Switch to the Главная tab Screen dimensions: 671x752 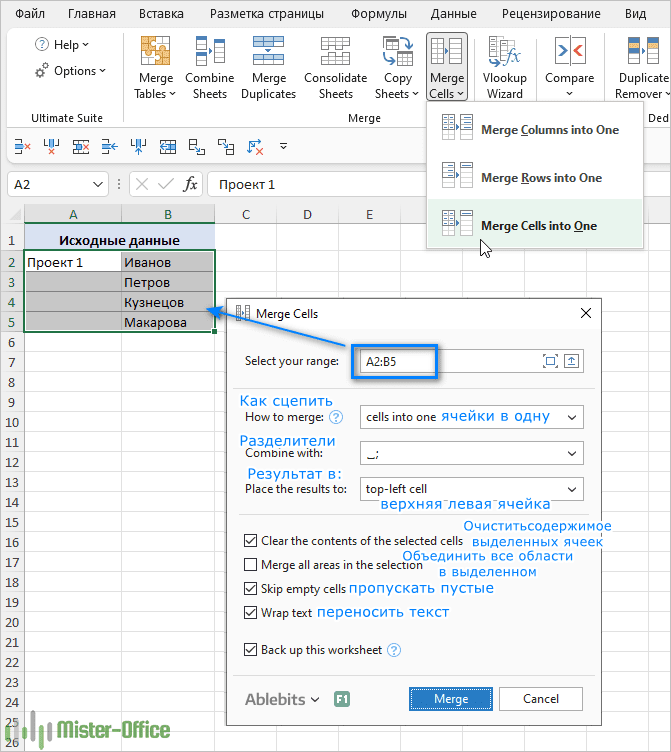tap(92, 13)
